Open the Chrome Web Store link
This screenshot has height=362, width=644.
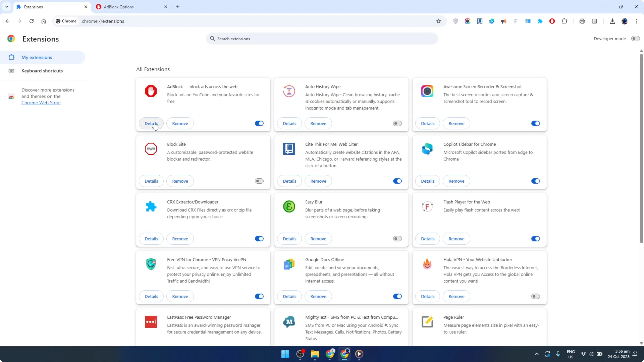tap(41, 102)
